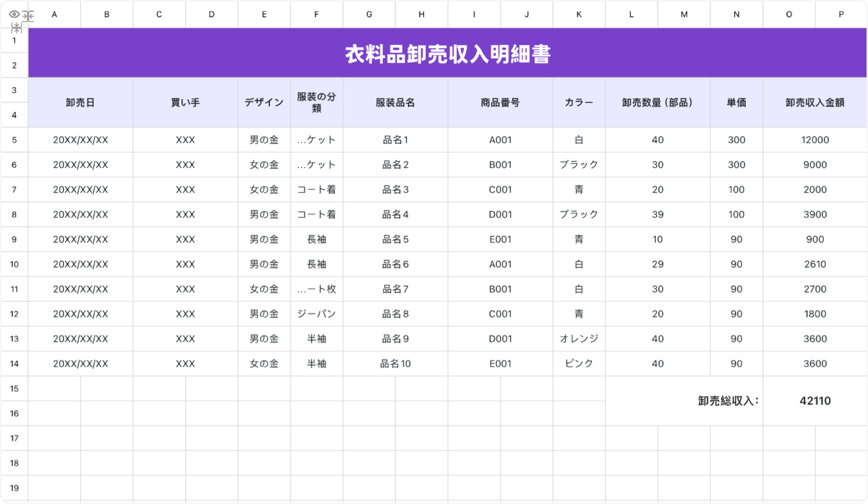This screenshot has height=504, width=868.
Task: Select the 品名2 cell
Action: 395,165
